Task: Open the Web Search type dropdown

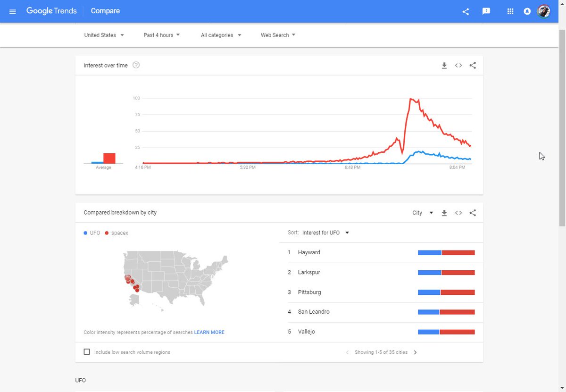Action: click(278, 35)
